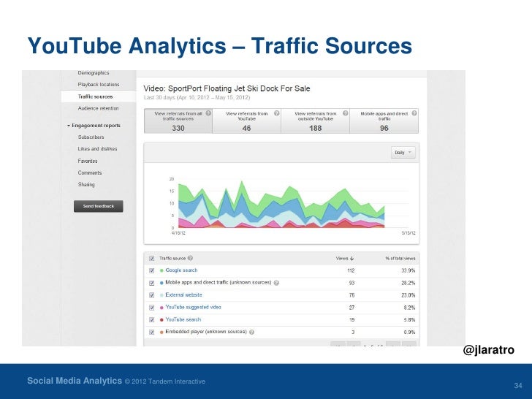Open help icon on YouTube referrals tab
The height and width of the screenshot is (399, 532).
(x=277, y=113)
